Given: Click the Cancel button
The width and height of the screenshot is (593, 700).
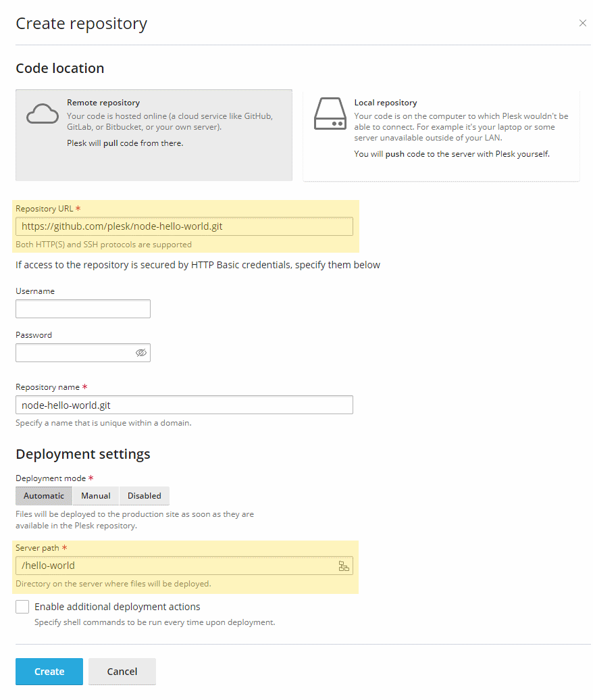Looking at the screenshot, I should click(x=122, y=672).
